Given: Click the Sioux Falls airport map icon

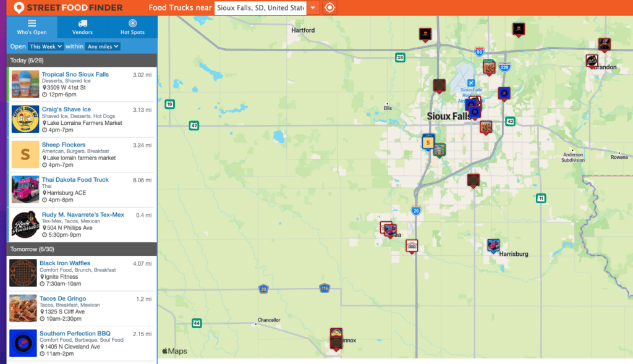Looking at the screenshot, I should (471, 83).
